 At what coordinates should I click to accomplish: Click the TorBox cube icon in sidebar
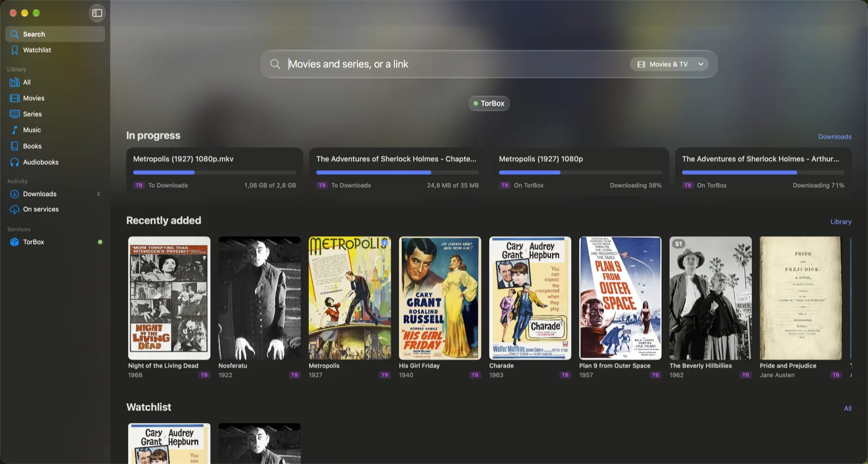pos(15,242)
